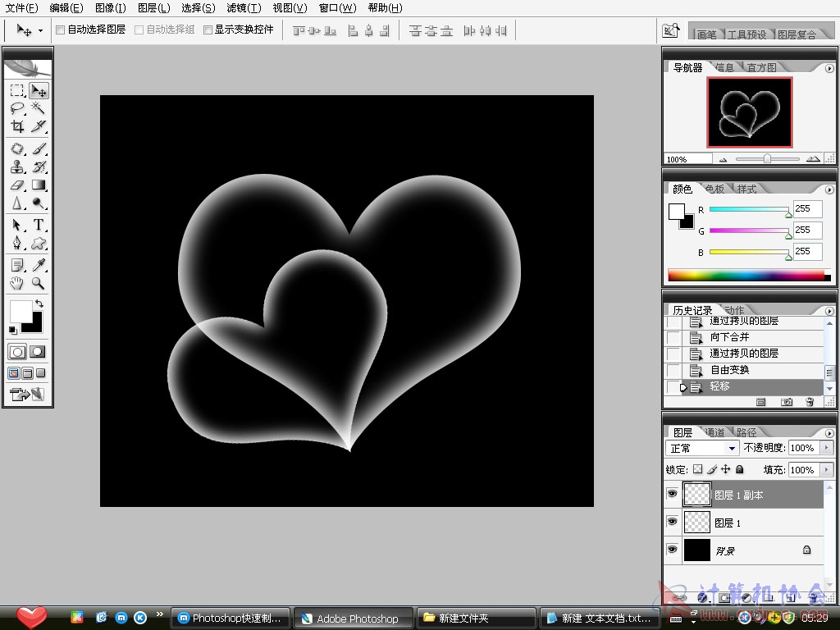Select the Gradient tool
840x630 pixels.
[x=39, y=185]
